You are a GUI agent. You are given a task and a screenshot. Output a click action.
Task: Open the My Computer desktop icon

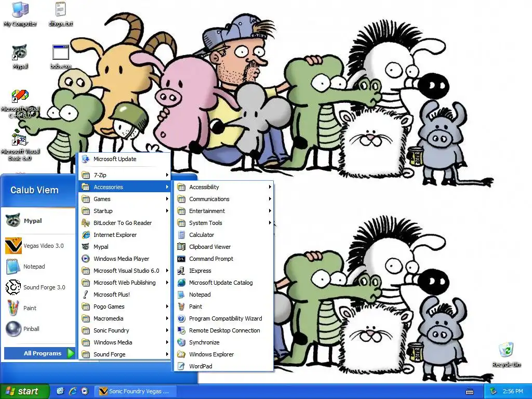click(x=20, y=14)
